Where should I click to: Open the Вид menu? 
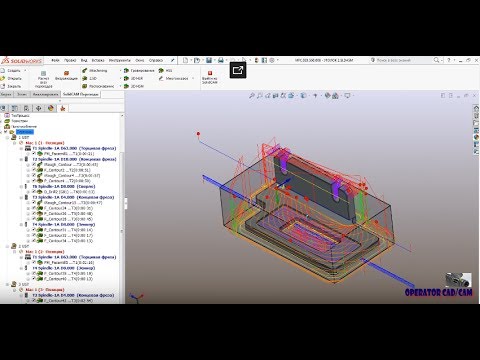click(x=84, y=60)
